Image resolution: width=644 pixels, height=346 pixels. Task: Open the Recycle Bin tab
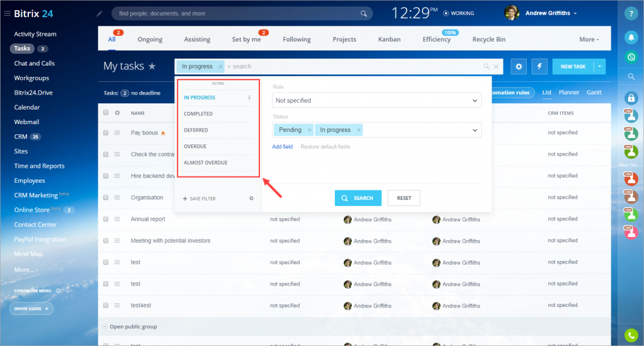[x=489, y=40]
